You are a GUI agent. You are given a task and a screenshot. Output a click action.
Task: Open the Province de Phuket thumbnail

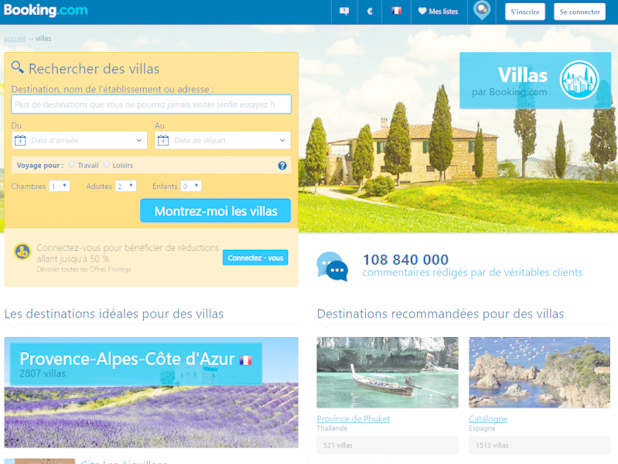point(387,372)
